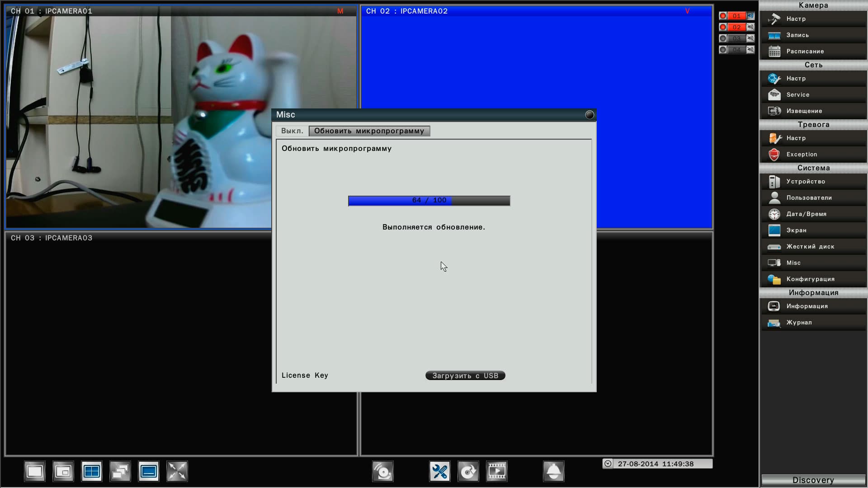Open picture-in-picture layout mode
868x488 pixels.
[x=63, y=472]
